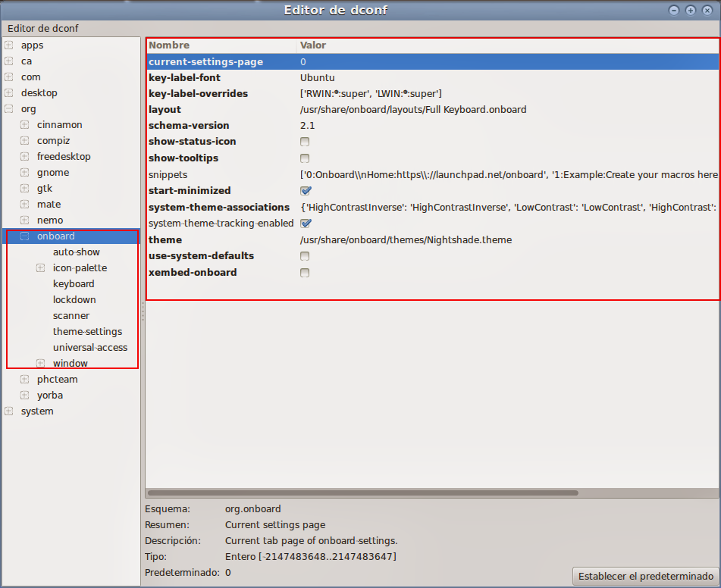Expand the cinnamon node
721x588 pixels.
25,124
